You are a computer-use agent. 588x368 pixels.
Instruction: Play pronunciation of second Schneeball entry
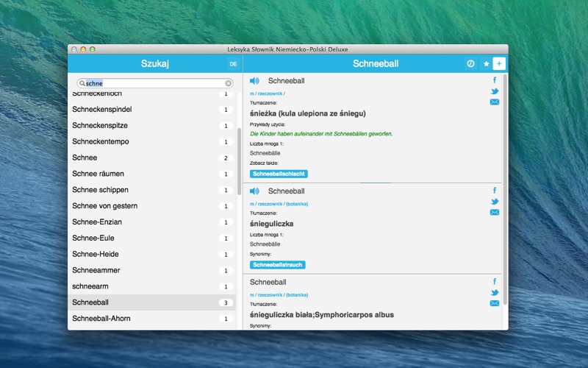(x=254, y=191)
